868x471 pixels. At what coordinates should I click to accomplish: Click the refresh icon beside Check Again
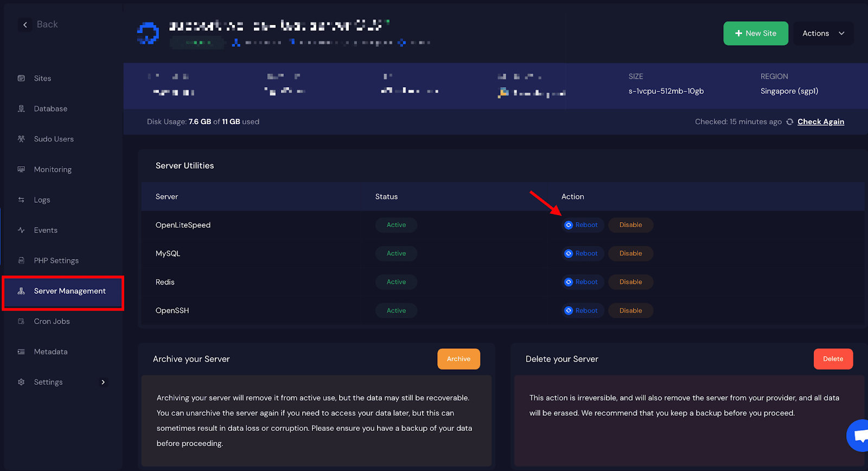[790, 122]
